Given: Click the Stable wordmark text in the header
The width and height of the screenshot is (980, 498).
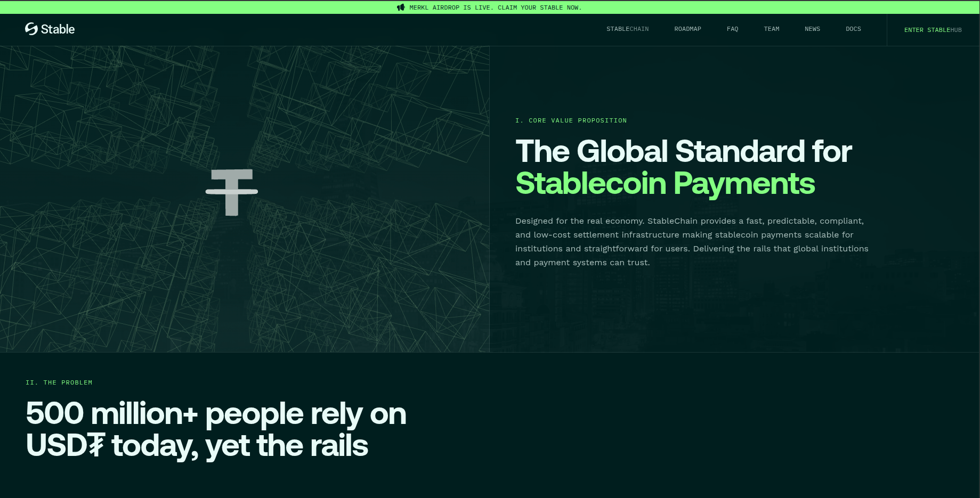Looking at the screenshot, I should coord(58,29).
